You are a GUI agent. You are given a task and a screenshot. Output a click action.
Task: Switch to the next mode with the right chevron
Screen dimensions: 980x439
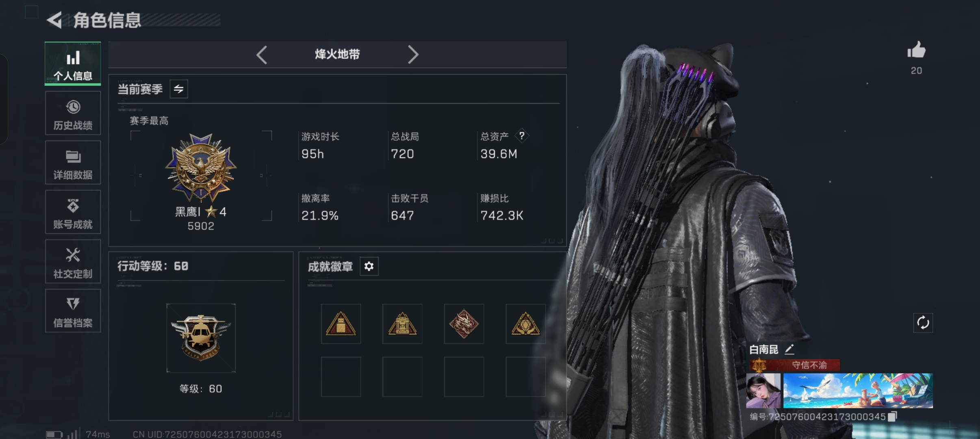point(413,54)
